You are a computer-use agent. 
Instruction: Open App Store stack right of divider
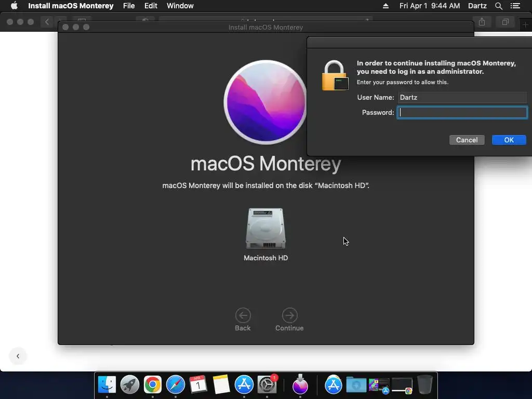tap(334, 384)
